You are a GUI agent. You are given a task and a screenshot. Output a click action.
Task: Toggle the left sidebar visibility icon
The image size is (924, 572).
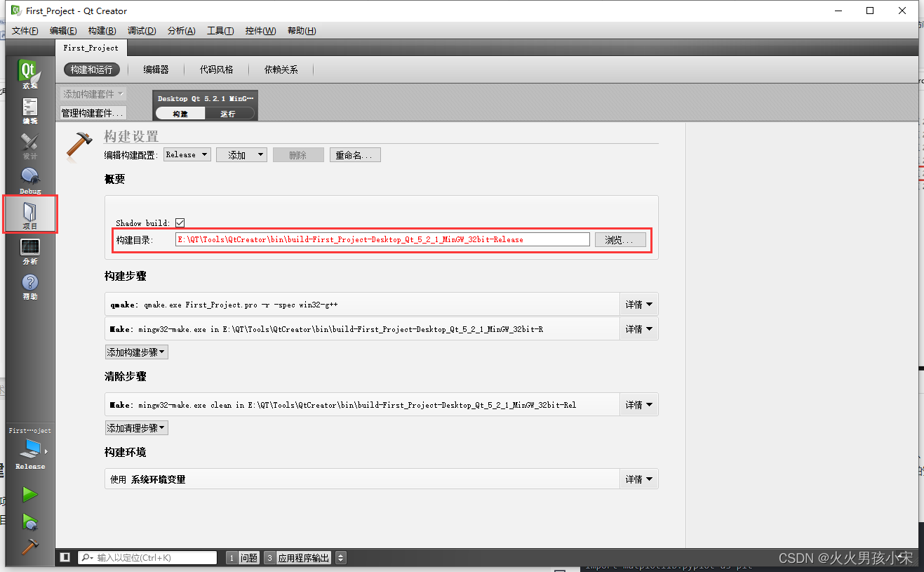[65, 557]
